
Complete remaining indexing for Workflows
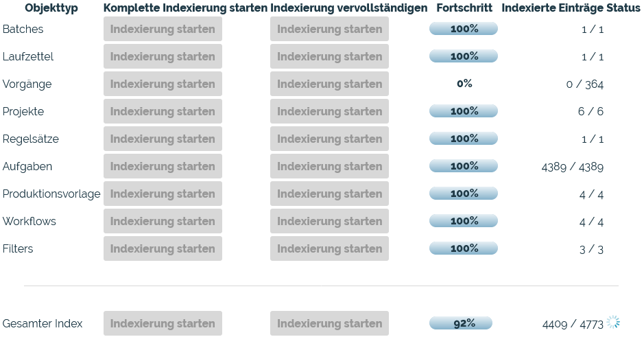[x=329, y=221]
